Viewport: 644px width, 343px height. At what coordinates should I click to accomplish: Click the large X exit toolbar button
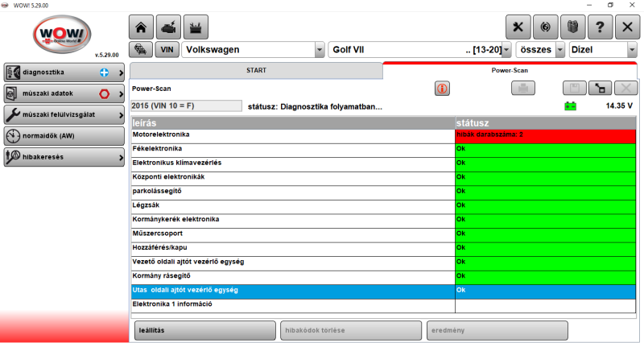pyautogui.click(x=627, y=27)
